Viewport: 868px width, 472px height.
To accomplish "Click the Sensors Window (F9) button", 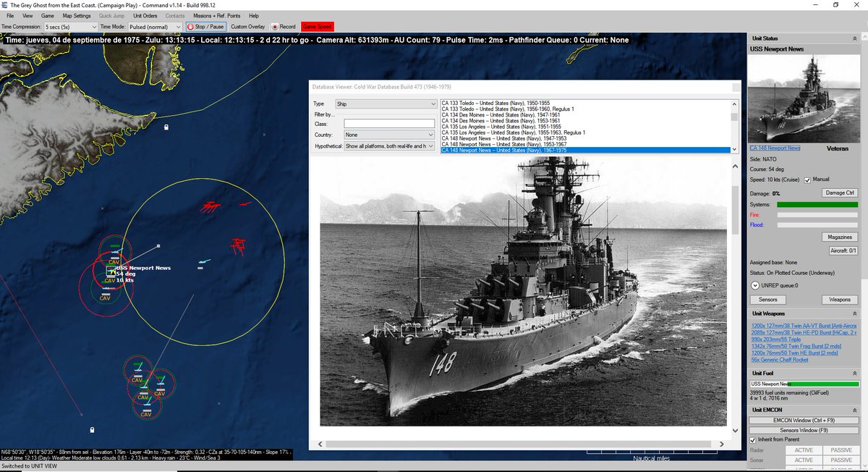I will coord(804,429).
